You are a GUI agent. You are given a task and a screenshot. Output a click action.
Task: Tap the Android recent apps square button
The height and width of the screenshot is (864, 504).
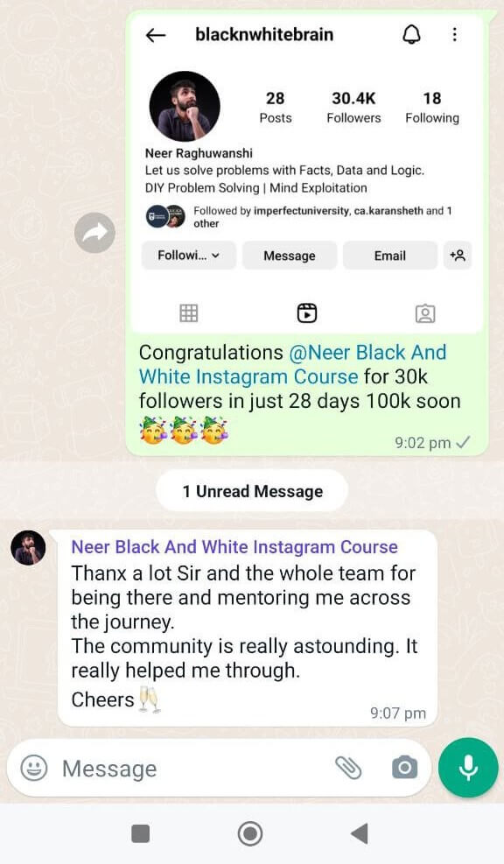(141, 833)
